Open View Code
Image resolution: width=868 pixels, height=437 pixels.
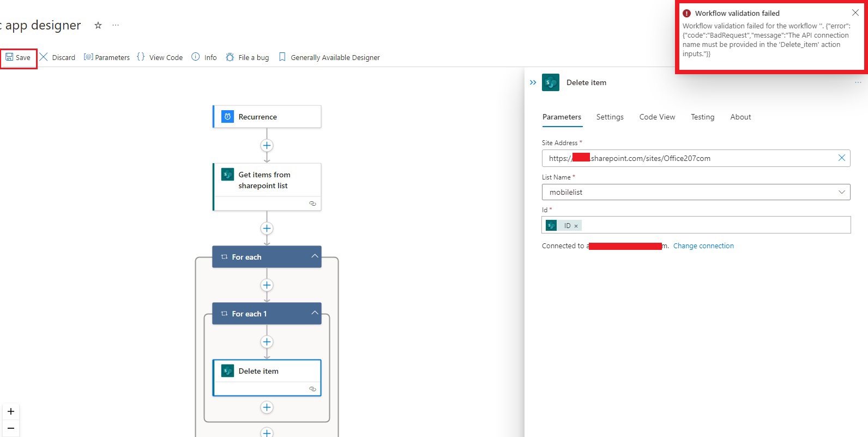tap(160, 57)
